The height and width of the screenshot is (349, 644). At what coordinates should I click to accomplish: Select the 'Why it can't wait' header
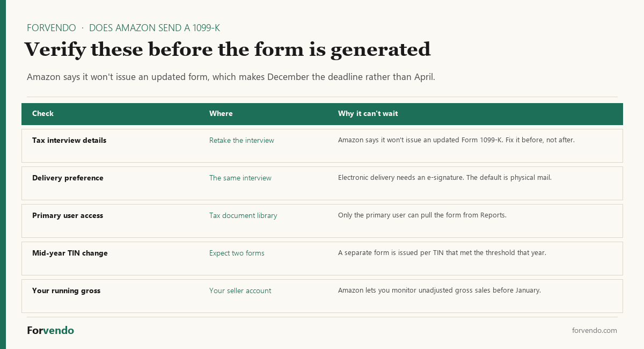tap(368, 113)
